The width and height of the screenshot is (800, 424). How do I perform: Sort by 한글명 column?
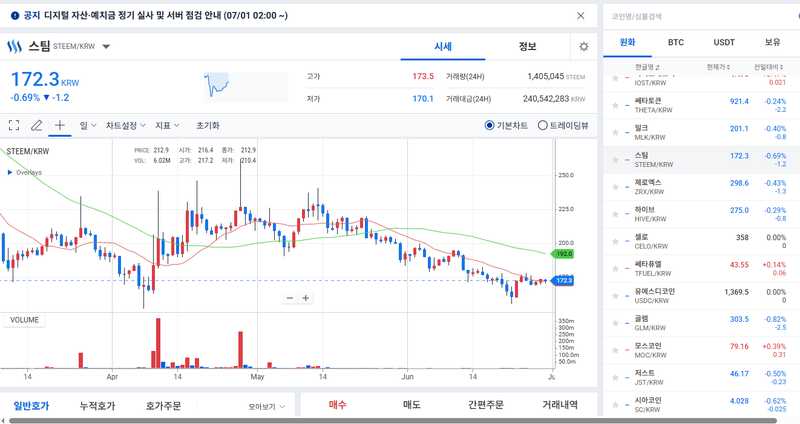[647, 67]
